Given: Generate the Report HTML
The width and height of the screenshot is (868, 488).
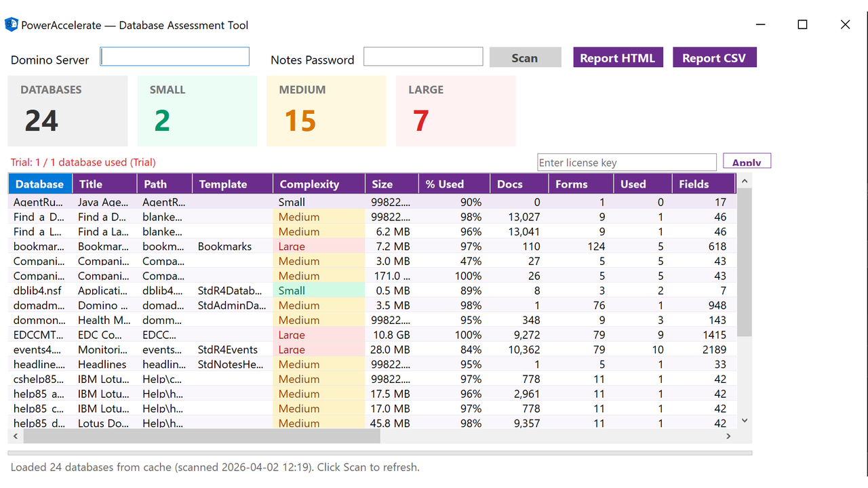Looking at the screenshot, I should (618, 58).
